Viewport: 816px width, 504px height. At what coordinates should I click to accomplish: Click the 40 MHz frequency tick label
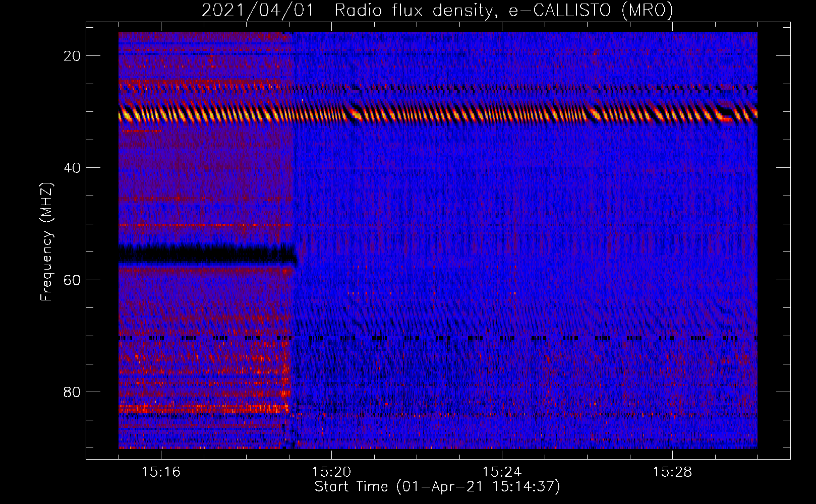coord(73,168)
